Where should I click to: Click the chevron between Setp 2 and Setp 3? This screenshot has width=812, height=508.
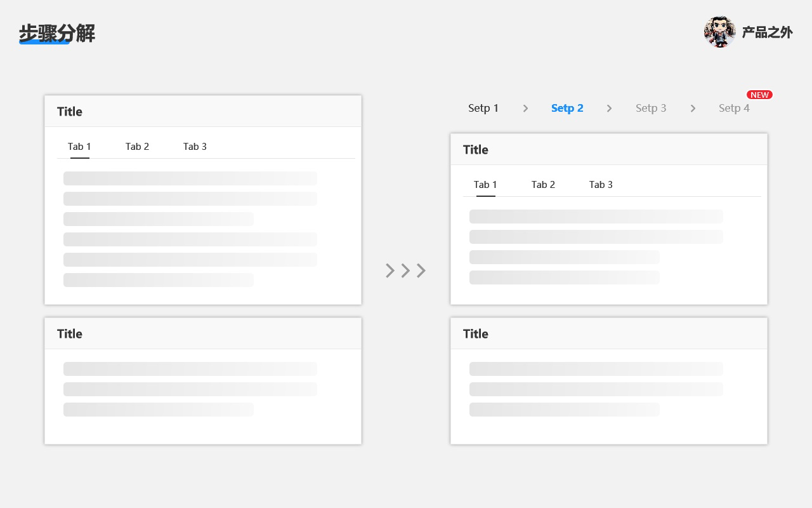[609, 109]
